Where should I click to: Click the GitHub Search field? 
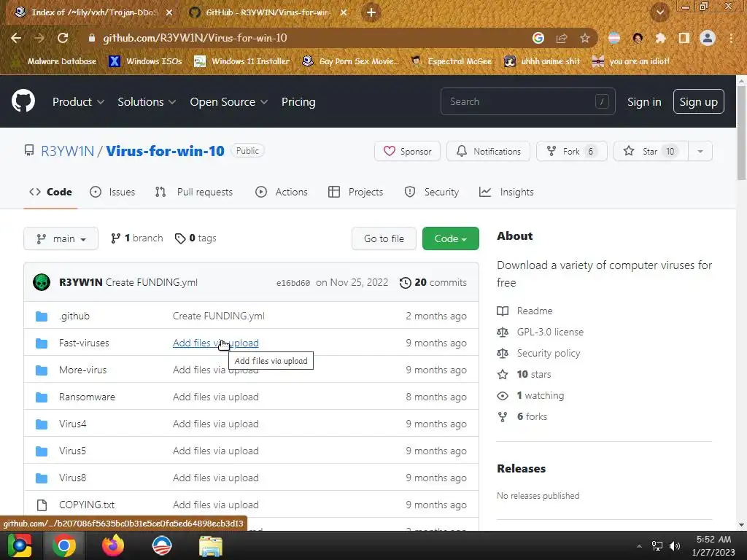click(x=528, y=101)
